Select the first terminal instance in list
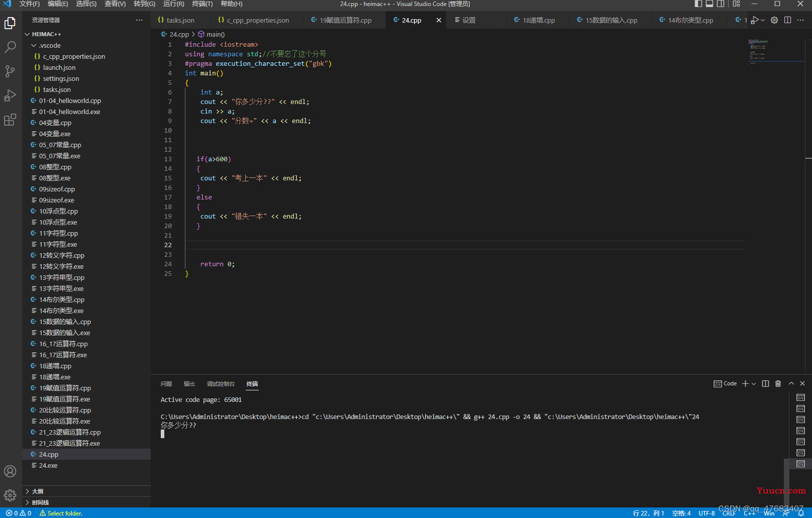 800,397
